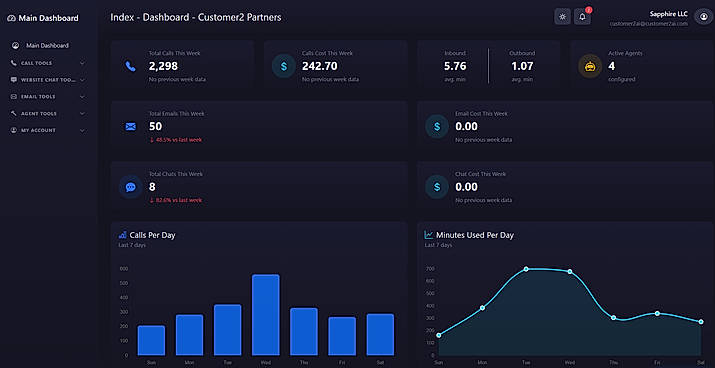Click the Sapphire LLC account name

click(668, 14)
